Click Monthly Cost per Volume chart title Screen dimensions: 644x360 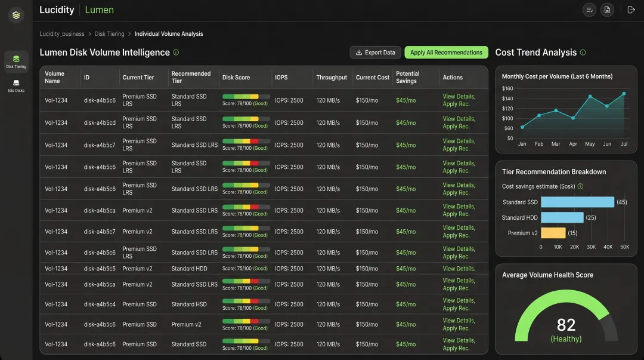click(557, 76)
